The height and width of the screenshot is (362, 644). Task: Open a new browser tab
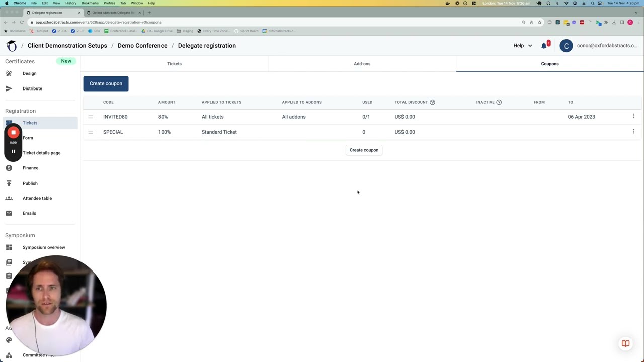click(x=149, y=13)
